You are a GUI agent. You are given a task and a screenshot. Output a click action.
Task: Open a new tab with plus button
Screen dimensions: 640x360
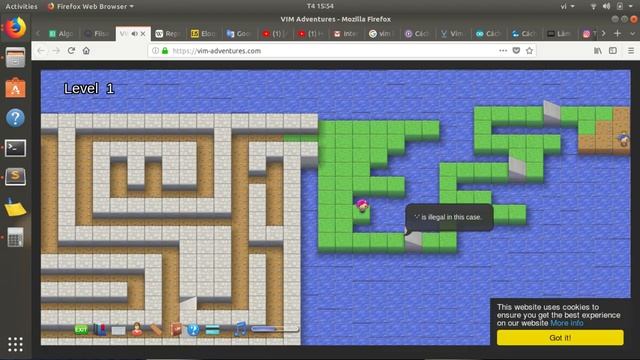tap(617, 34)
